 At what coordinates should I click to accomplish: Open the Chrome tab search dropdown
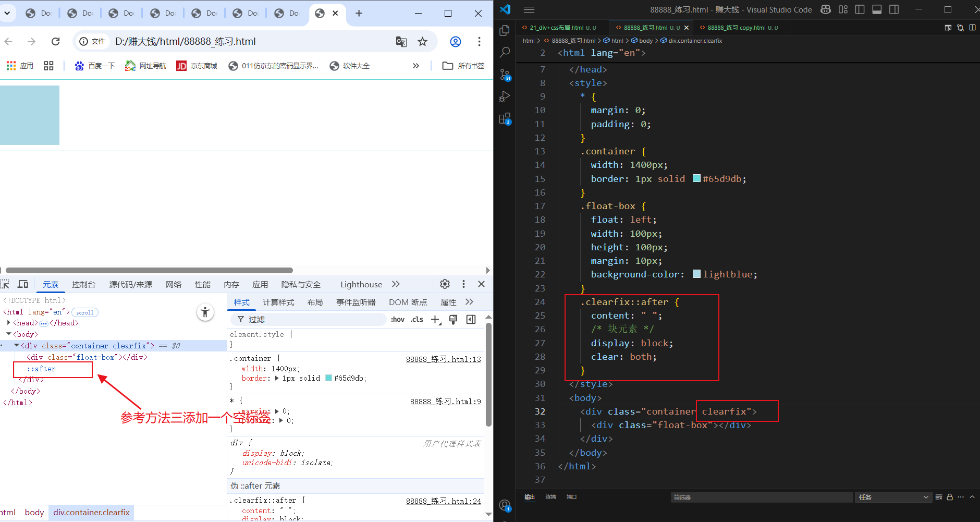(x=7, y=13)
